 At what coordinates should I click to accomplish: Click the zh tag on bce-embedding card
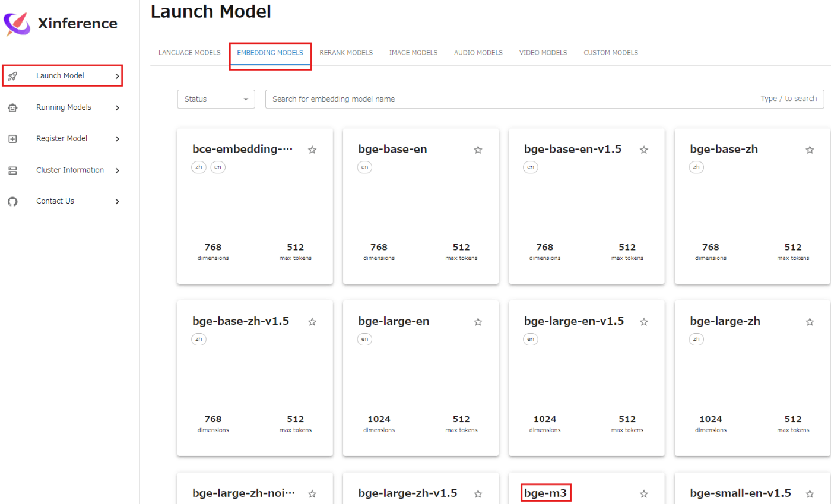(199, 167)
